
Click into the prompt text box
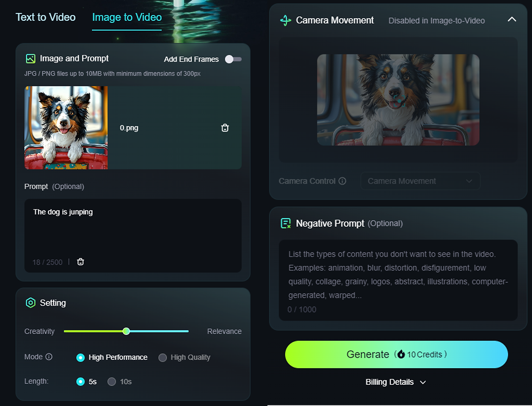pos(133,235)
